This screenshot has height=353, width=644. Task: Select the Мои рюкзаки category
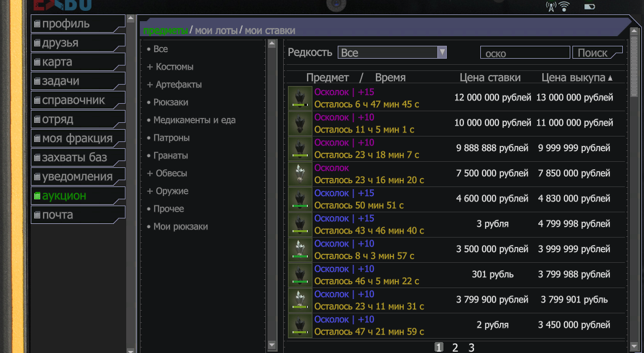click(x=177, y=227)
